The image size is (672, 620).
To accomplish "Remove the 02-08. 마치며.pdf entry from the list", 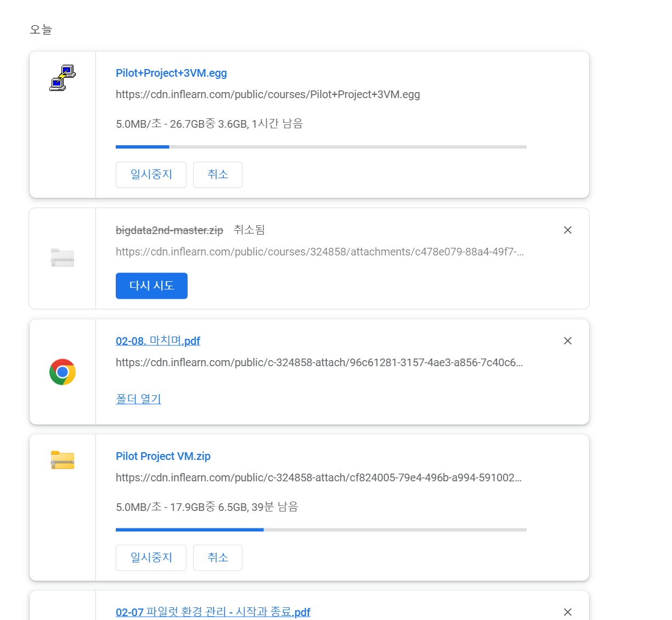I will (x=568, y=341).
